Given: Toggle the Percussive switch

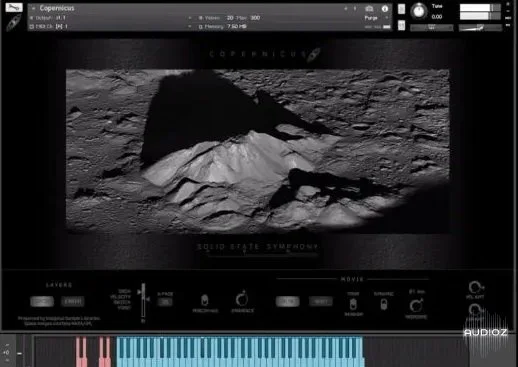Looking at the screenshot, I should click(205, 300).
